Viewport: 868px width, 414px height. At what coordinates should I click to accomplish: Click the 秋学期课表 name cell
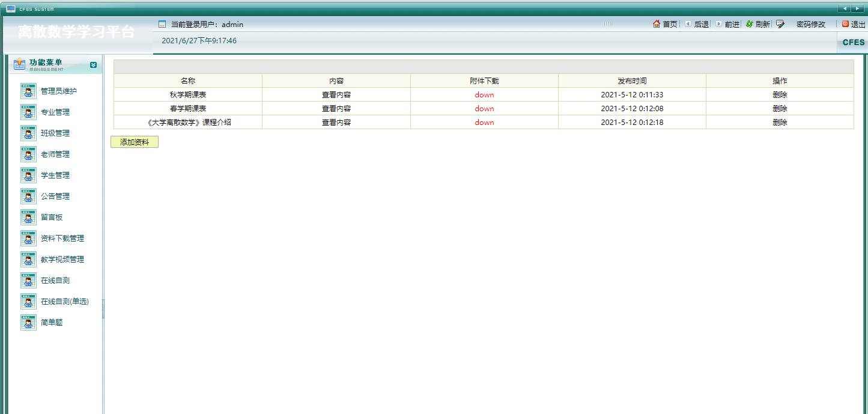[x=188, y=95]
